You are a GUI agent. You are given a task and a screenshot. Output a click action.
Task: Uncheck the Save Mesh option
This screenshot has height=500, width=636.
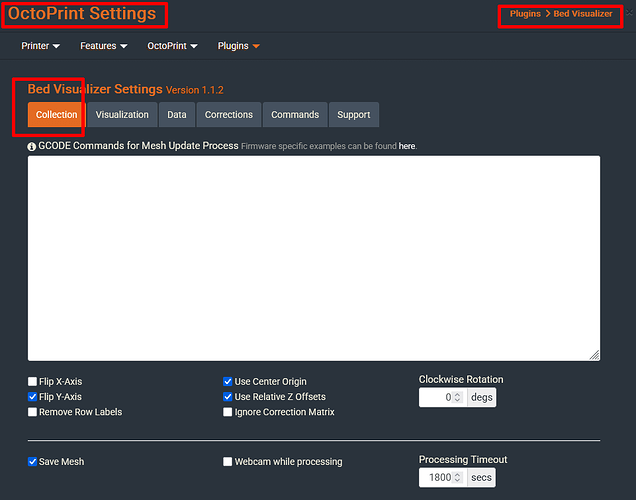(x=33, y=462)
